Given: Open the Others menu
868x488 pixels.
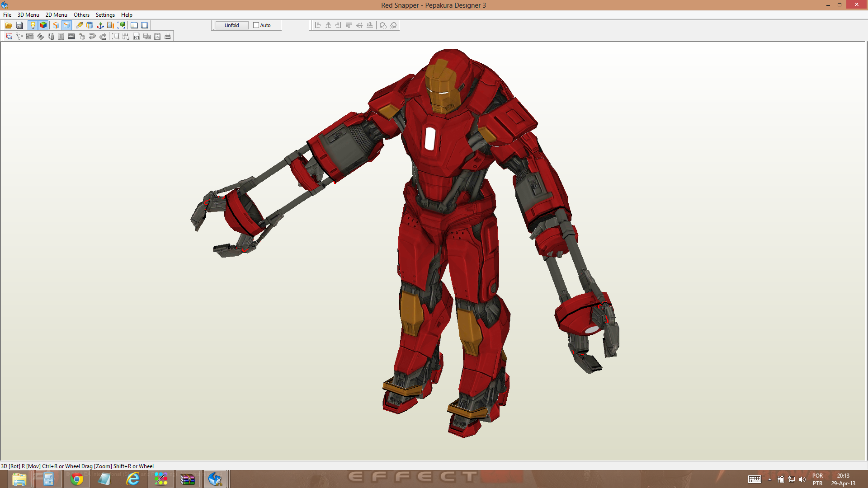Looking at the screenshot, I should (x=82, y=15).
